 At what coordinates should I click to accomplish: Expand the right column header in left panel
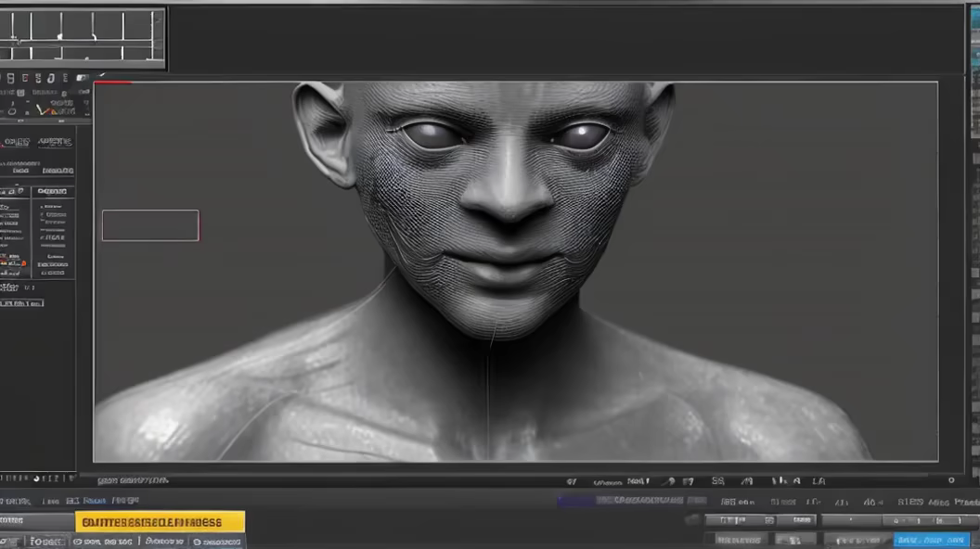[53, 192]
